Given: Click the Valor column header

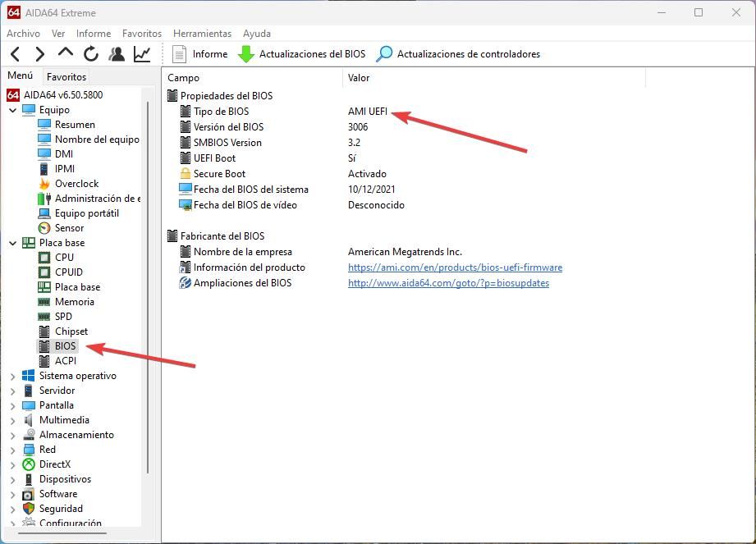Looking at the screenshot, I should pyautogui.click(x=494, y=78).
